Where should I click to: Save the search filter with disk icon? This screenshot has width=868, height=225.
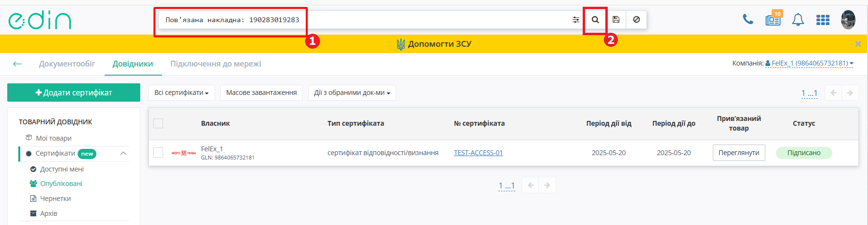(x=616, y=20)
